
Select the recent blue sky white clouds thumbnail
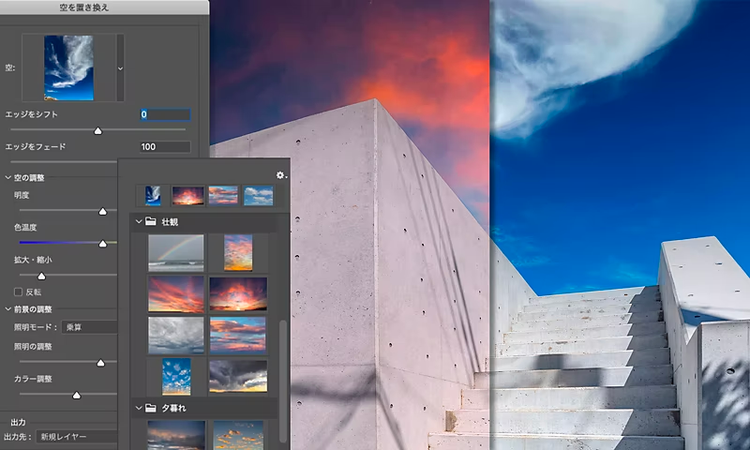(258, 196)
